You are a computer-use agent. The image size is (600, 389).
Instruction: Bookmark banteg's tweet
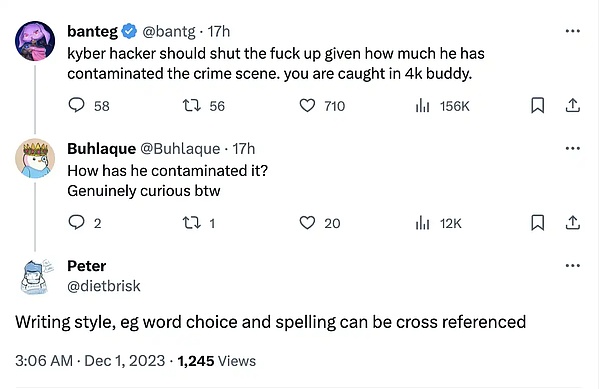coord(538,106)
